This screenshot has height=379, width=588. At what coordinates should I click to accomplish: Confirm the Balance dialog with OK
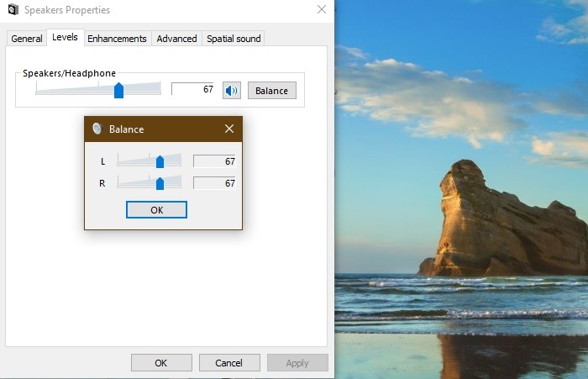pos(156,210)
